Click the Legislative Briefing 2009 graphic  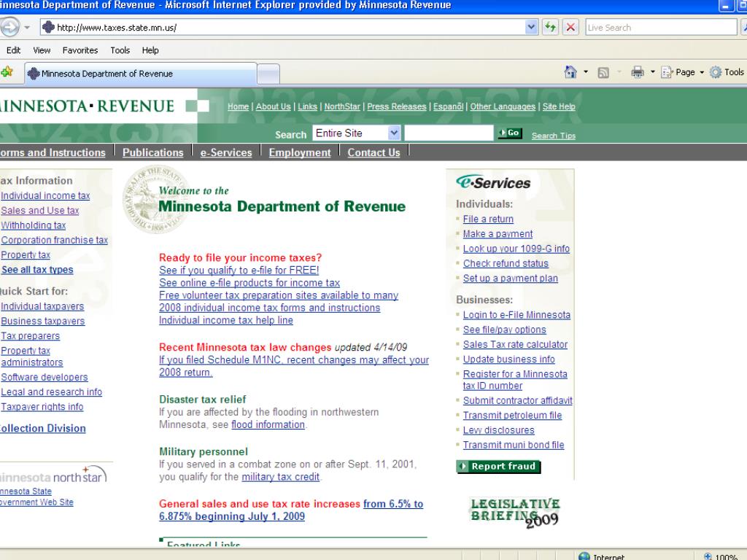pos(515,513)
